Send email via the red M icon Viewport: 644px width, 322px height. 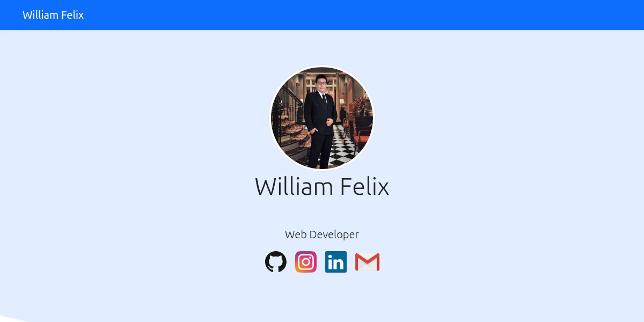pyautogui.click(x=367, y=262)
